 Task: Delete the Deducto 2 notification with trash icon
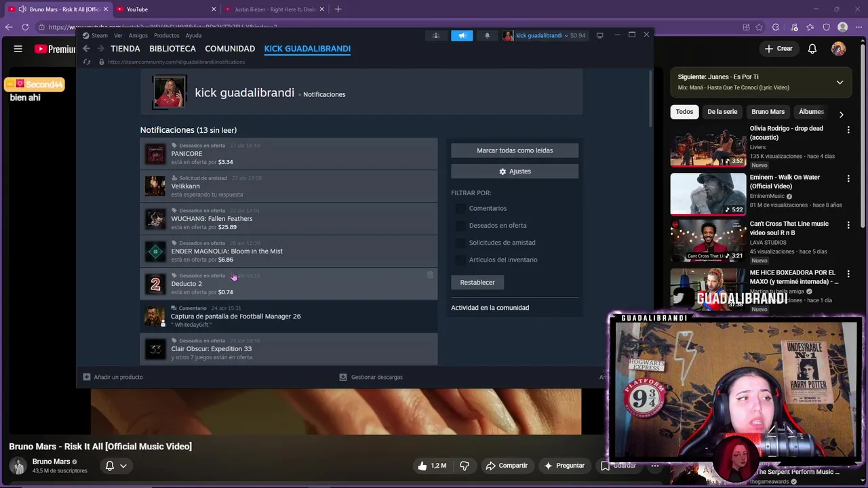point(430,275)
